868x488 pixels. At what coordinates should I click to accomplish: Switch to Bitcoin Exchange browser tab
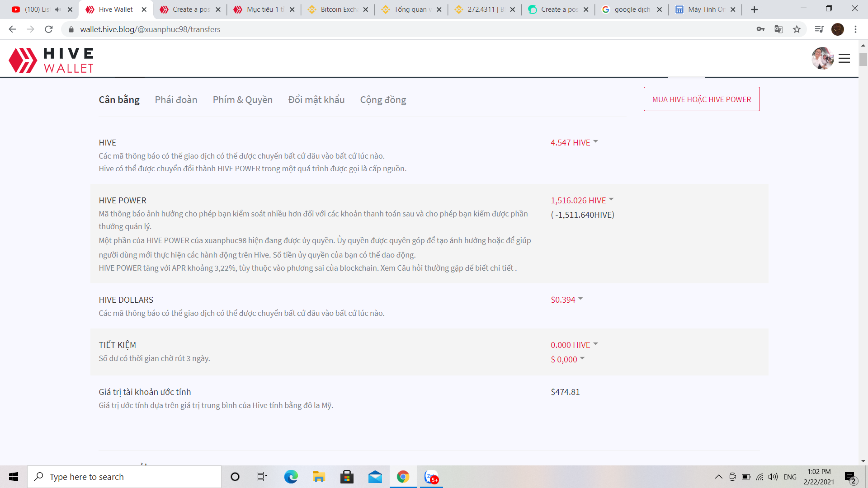(339, 9)
